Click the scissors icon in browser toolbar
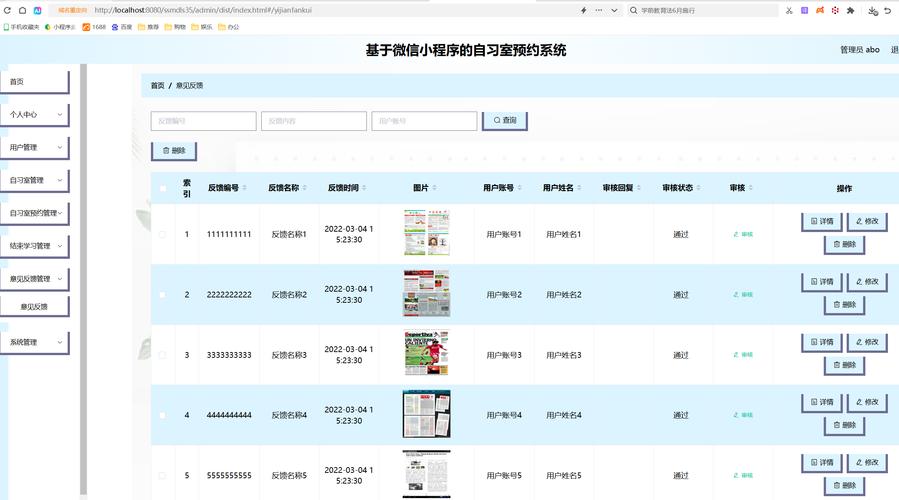 (x=789, y=10)
